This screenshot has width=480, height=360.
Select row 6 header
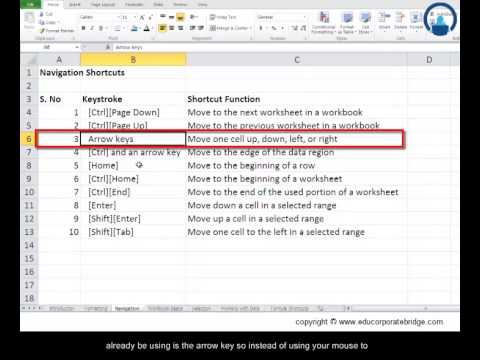point(29,139)
